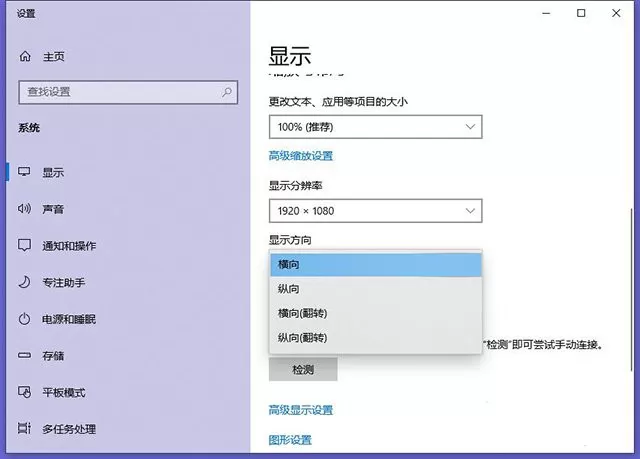
Task: Select 横向(翻转) orientation option
Action: [376, 313]
